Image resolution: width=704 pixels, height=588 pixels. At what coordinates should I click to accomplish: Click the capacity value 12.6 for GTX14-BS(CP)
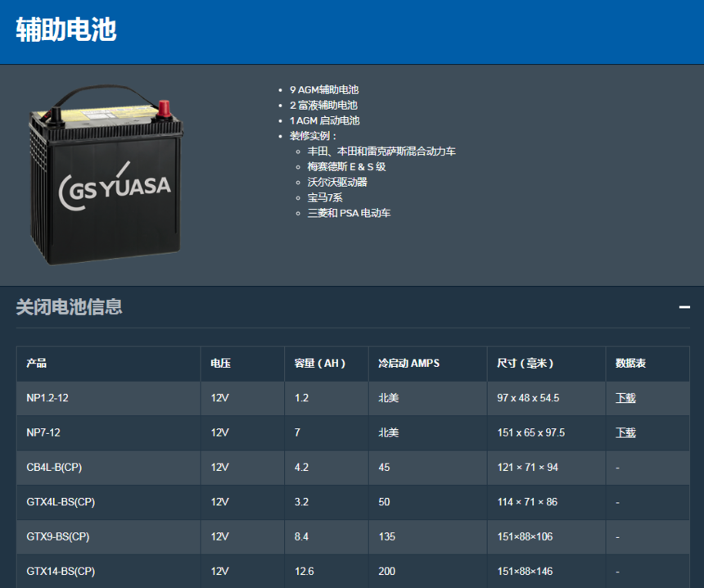[305, 571]
